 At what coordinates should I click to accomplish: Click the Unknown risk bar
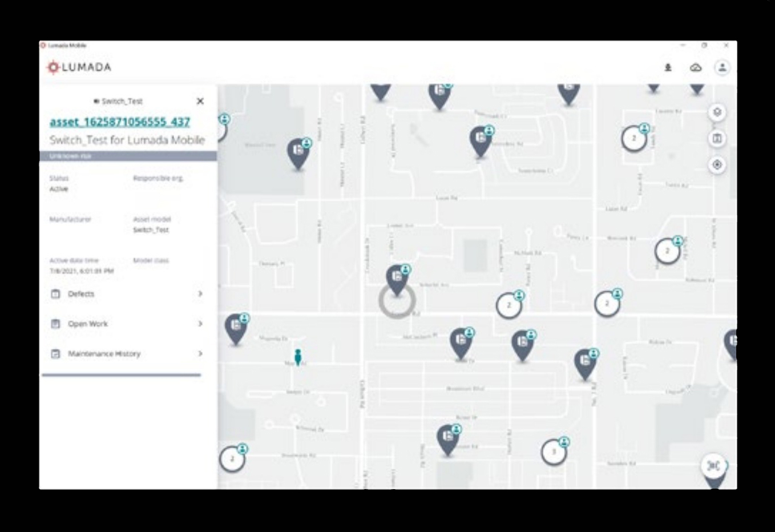pyautogui.click(x=128, y=156)
